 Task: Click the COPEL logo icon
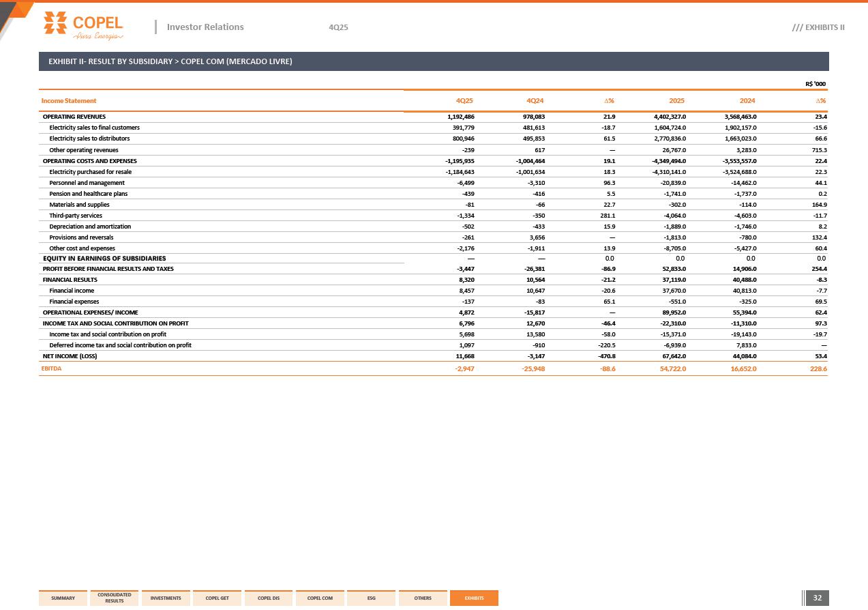pos(56,23)
